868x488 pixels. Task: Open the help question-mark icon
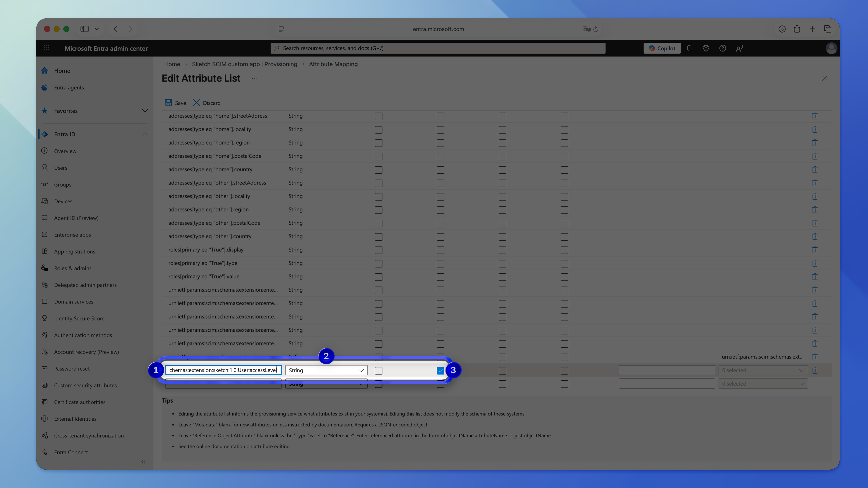coord(722,48)
